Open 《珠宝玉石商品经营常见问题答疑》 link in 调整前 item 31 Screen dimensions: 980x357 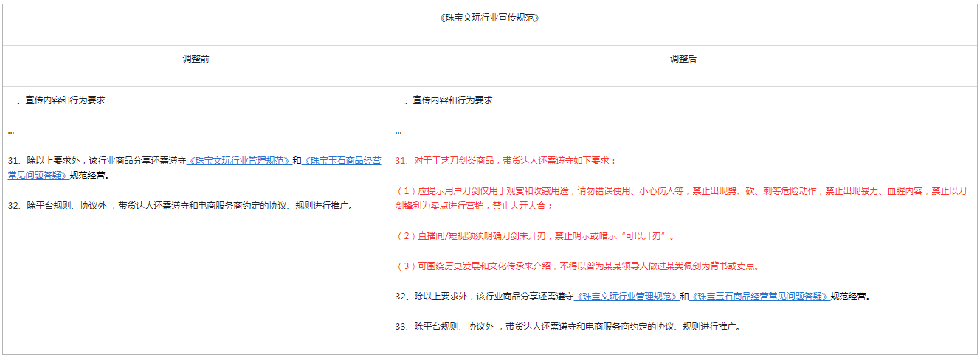pyautogui.click(x=195, y=168)
